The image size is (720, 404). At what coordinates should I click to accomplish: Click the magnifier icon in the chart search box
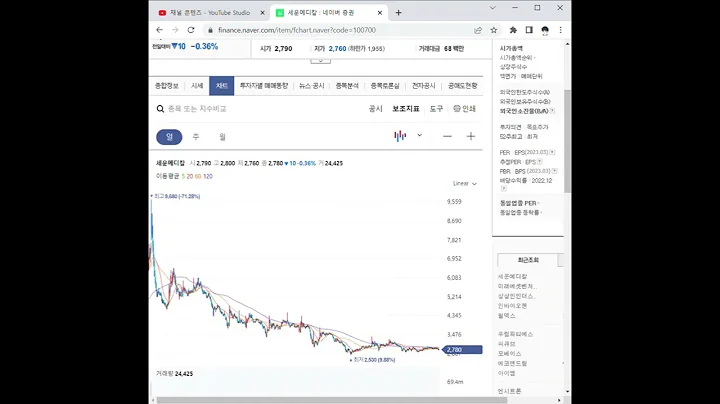click(160, 109)
